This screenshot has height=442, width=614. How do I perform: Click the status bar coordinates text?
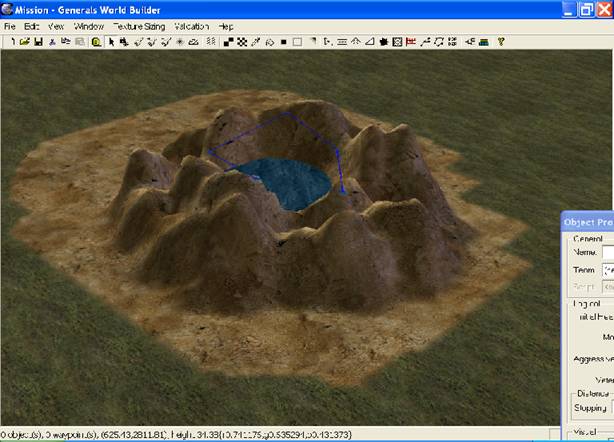tap(176, 435)
